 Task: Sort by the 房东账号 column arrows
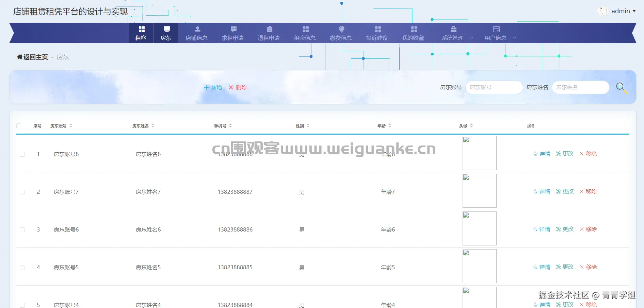tap(71, 126)
